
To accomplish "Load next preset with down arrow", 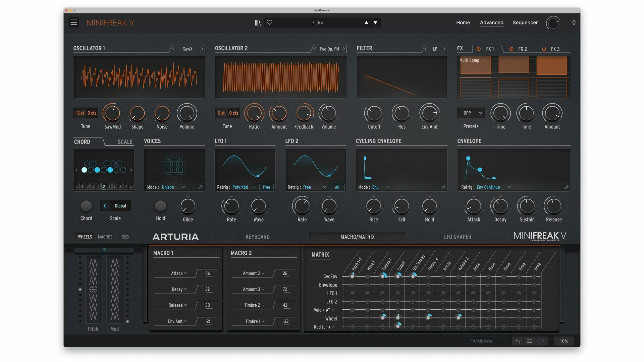I will [x=375, y=22].
